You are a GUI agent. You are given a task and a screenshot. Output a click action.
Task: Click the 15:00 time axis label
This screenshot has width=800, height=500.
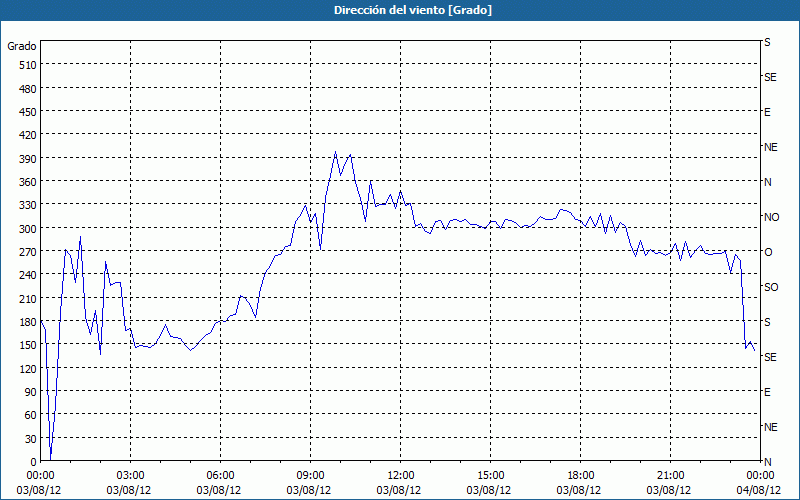click(x=490, y=476)
